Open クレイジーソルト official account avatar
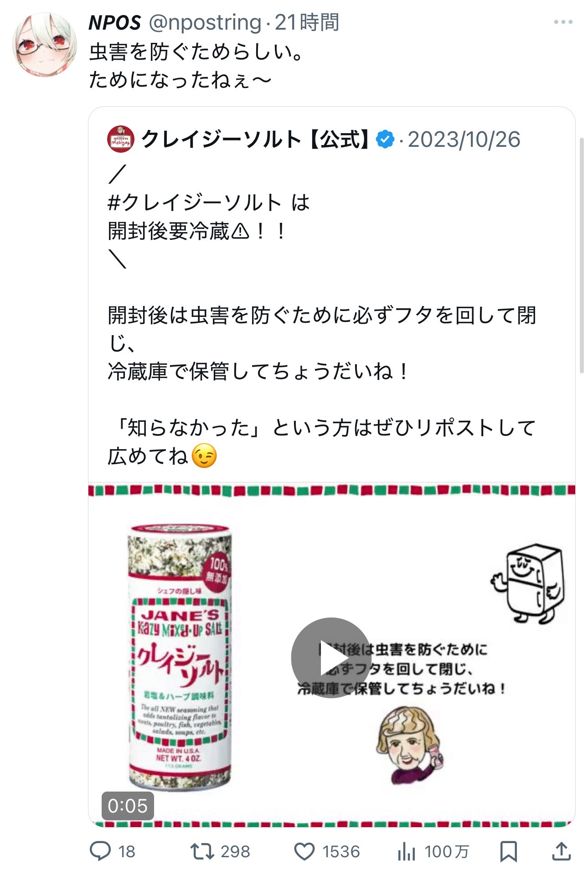This screenshot has height=875, width=588. coord(121,139)
